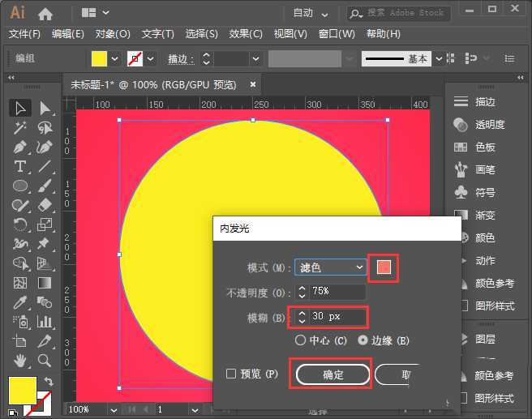Select the Type tool in toolbar

coord(20,166)
